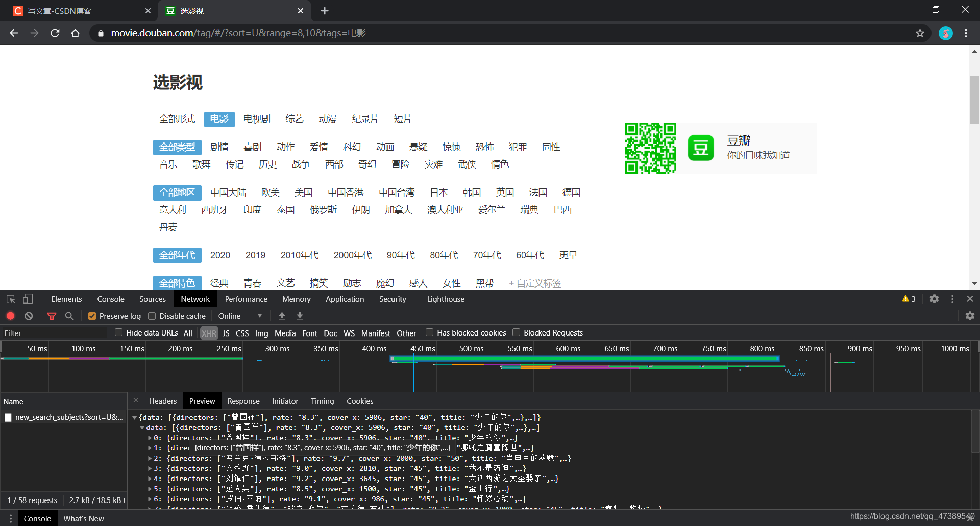The height and width of the screenshot is (526, 980).
Task: Select the Img filter type
Action: click(261, 333)
